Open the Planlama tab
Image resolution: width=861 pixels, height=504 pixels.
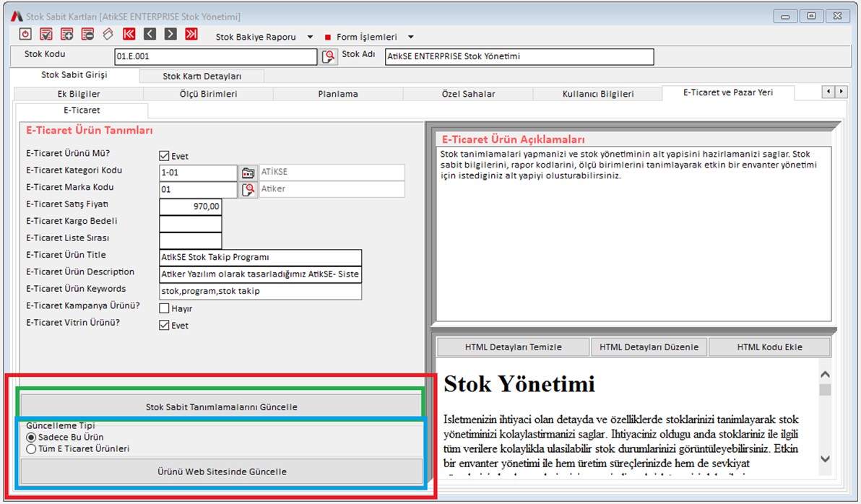tap(338, 94)
